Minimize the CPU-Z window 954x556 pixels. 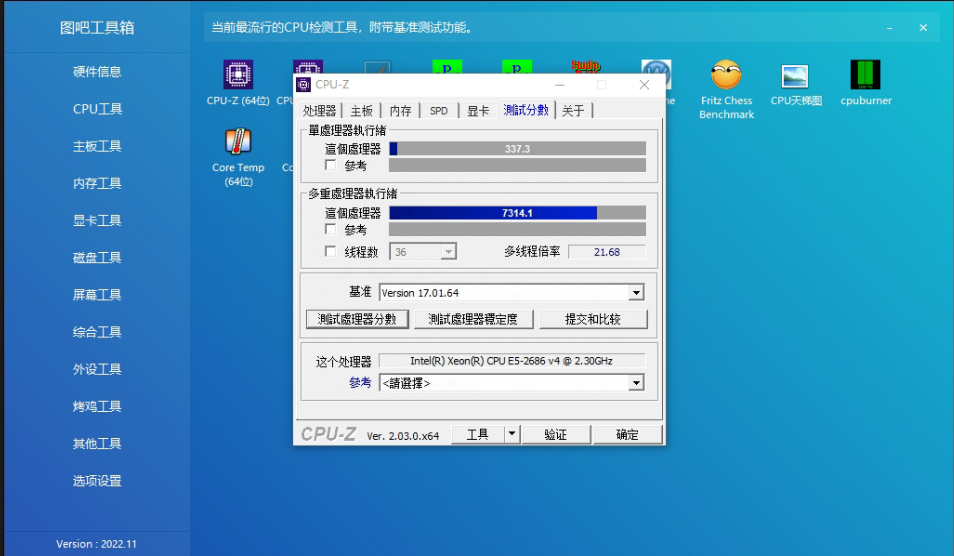point(560,85)
